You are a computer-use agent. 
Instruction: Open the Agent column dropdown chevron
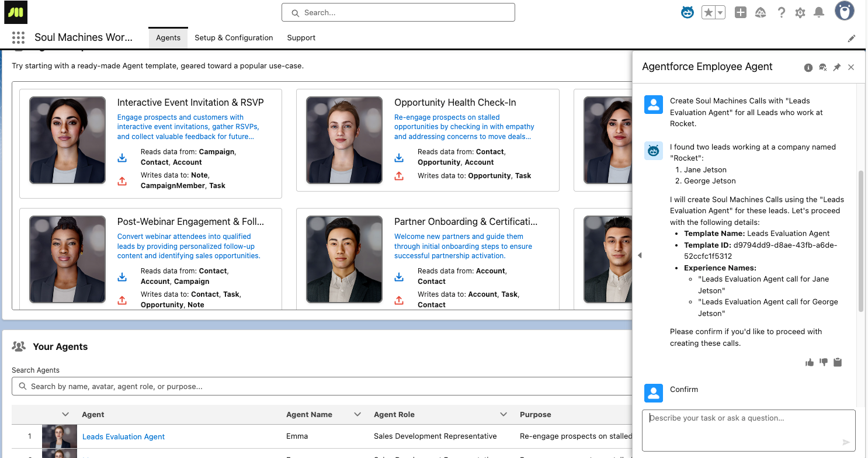click(65, 414)
